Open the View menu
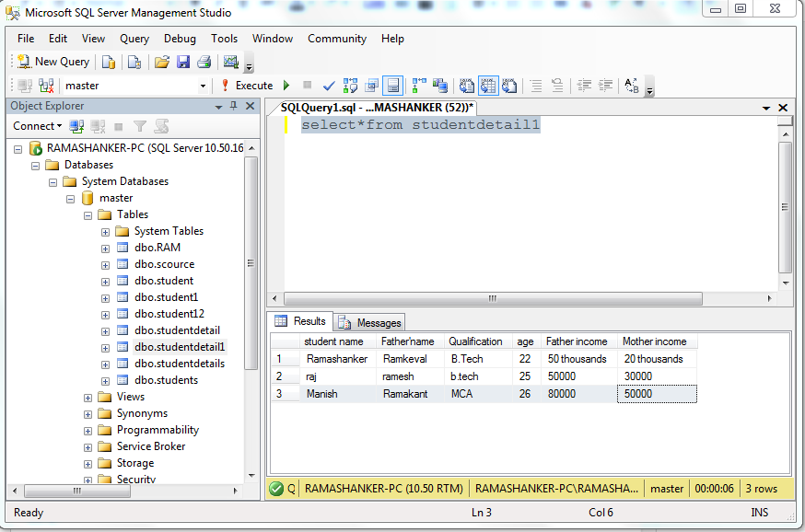The image size is (805, 532). [93, 39]
